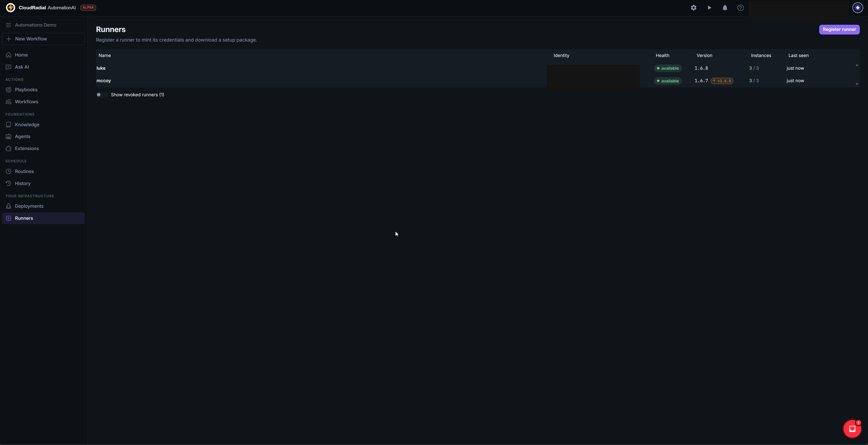The image size is (868, 445).
Task: Click available health badge for mccoy
Action: coord(668,81)
